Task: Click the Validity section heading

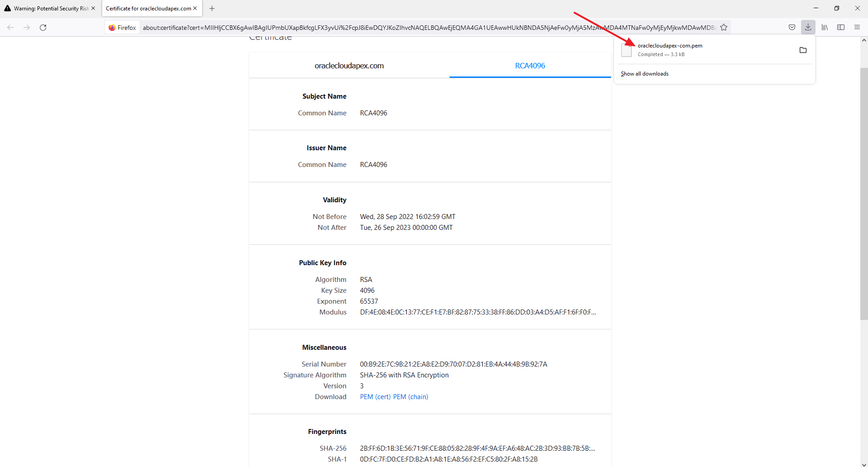Action: click(x=335, y=200)
